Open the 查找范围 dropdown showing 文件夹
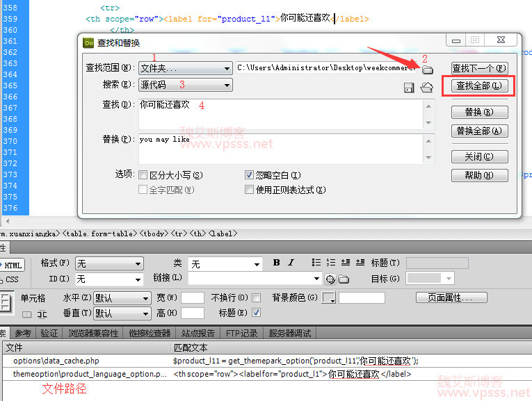 coord(185,68)
